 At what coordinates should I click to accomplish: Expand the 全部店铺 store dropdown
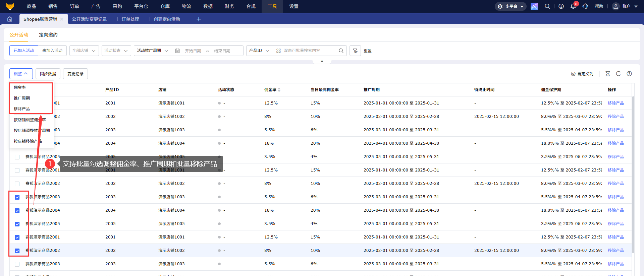[84, 51]
